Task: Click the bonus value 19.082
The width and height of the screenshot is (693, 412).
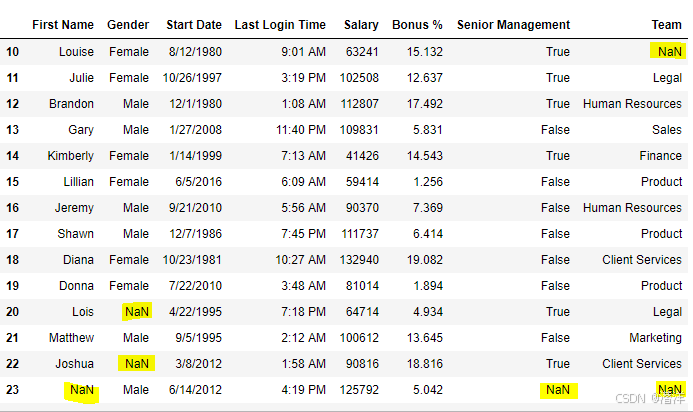Action: (425, 259)
